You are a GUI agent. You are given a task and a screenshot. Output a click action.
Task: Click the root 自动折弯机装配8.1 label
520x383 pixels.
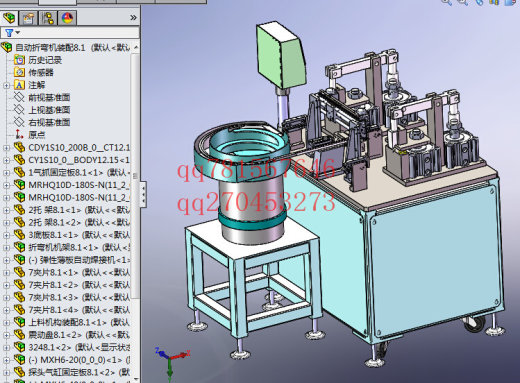coord(50,48)
